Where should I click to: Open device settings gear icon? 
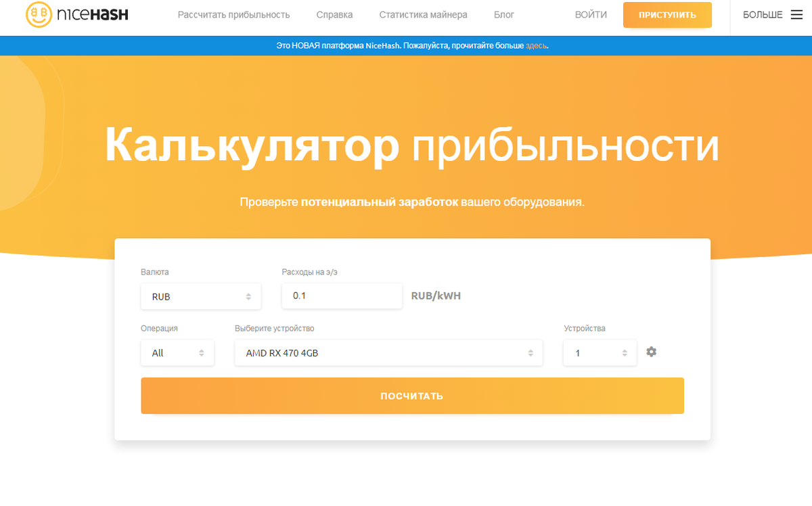651,352
